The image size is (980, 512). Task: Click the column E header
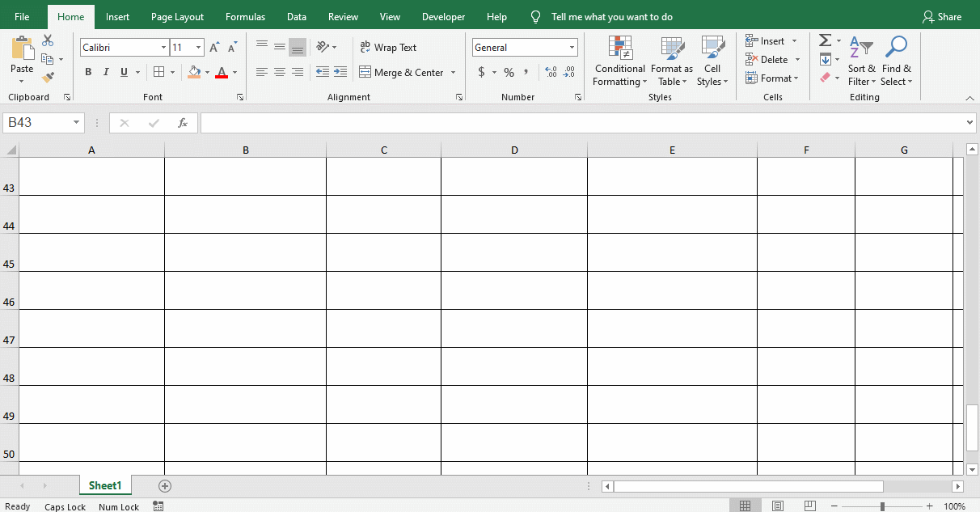click(672, 150)
